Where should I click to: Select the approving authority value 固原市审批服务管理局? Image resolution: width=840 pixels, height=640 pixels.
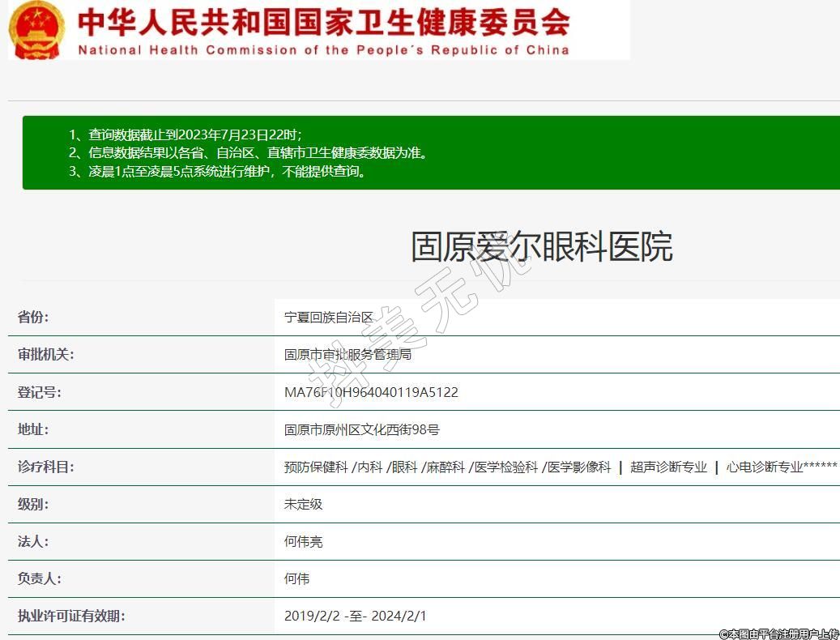(x=348, y=355)
